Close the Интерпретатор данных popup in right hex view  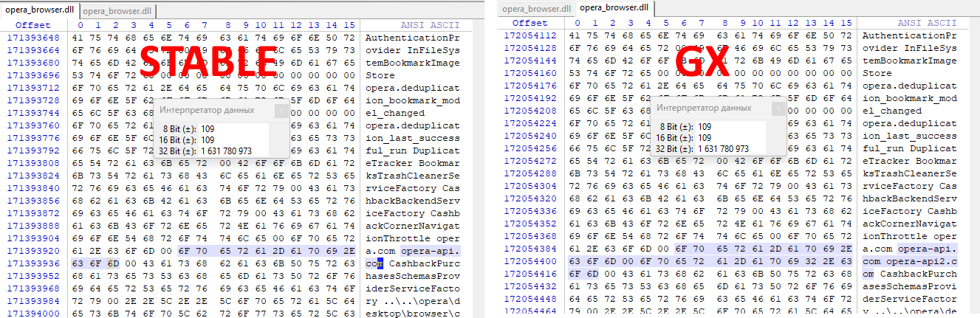click(x=778, y=108)
